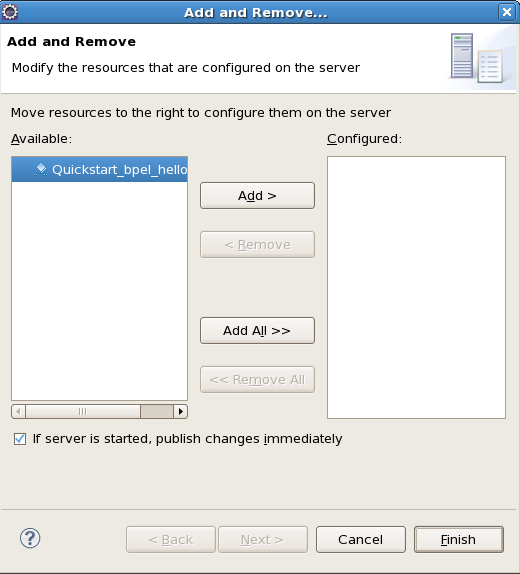Select Quickstart_bpel_hello in Available list
The width and height of the screenshot is (520, 574).
point(100,169)
